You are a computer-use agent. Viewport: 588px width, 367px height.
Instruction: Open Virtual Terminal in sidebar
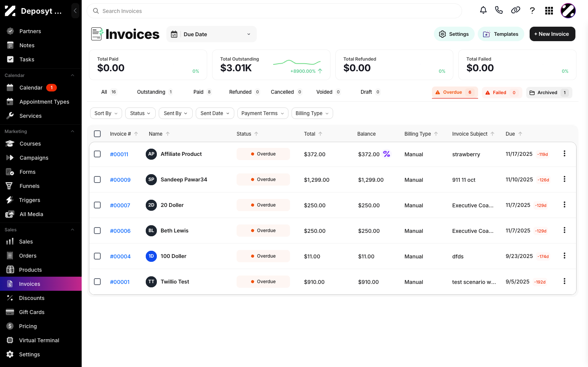click(x=39, y=340)
